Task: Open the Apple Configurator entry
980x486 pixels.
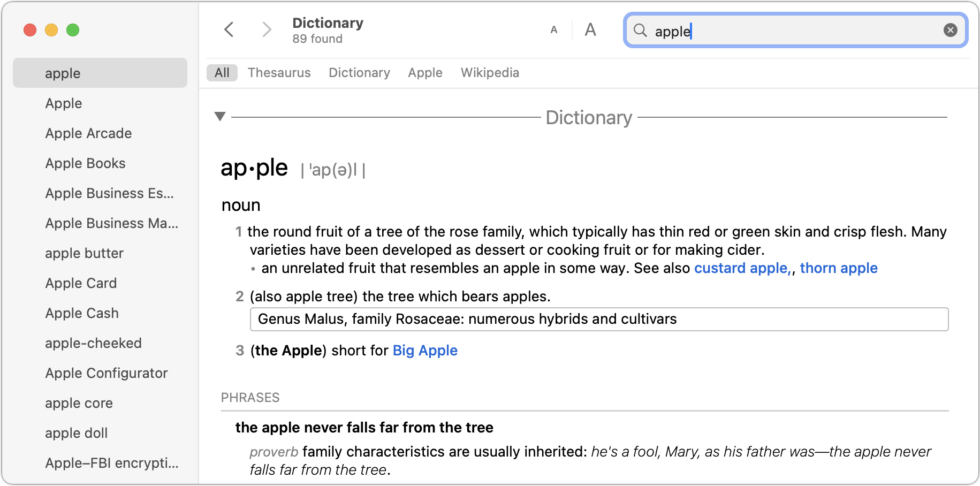Action: [x=106, y=373]
